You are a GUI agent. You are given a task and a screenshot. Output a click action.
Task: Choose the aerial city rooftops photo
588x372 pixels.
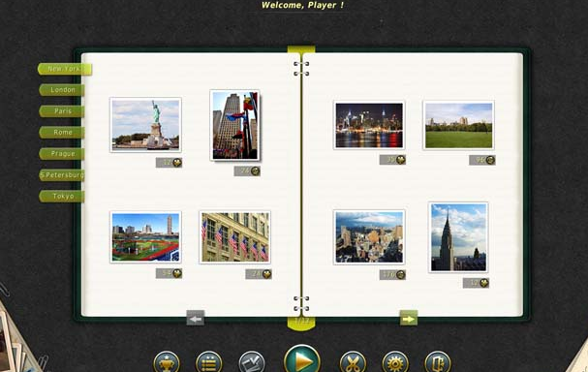point(369,237)
